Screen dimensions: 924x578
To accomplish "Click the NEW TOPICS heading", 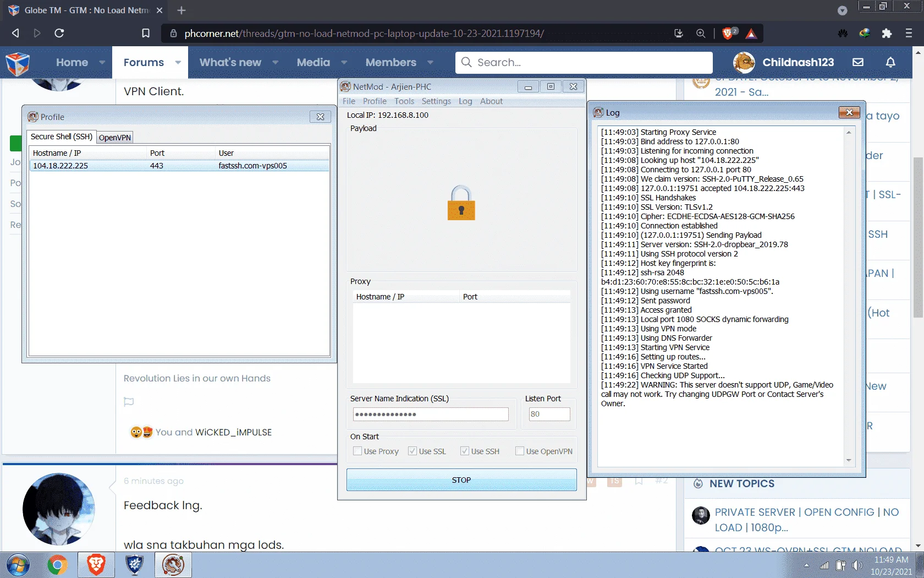I will pyautogui.click(x=741, y=483).
